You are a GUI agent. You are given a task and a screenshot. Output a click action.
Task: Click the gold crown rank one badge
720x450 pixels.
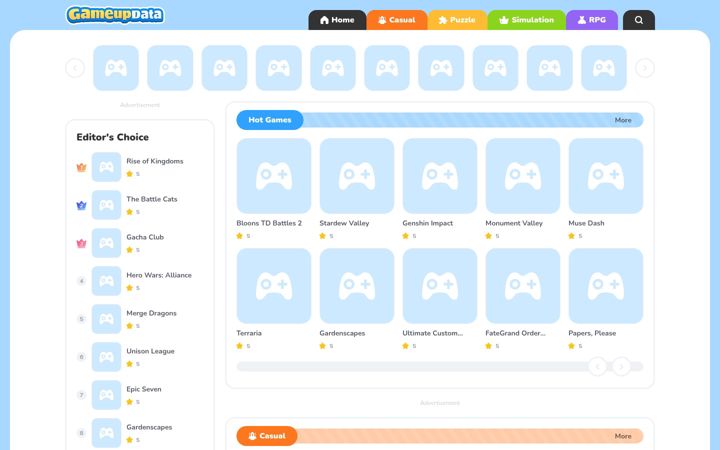pyautogui.click(x=81, y=167)
